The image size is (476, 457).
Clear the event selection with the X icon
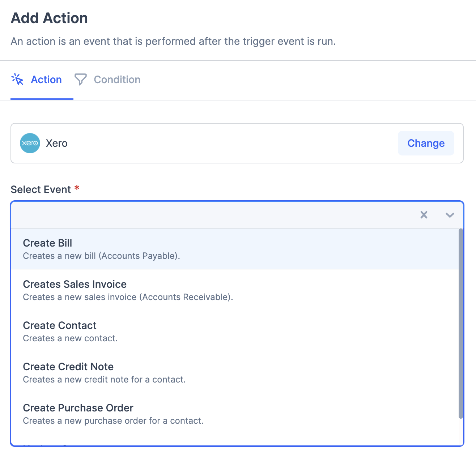(424, 215)
